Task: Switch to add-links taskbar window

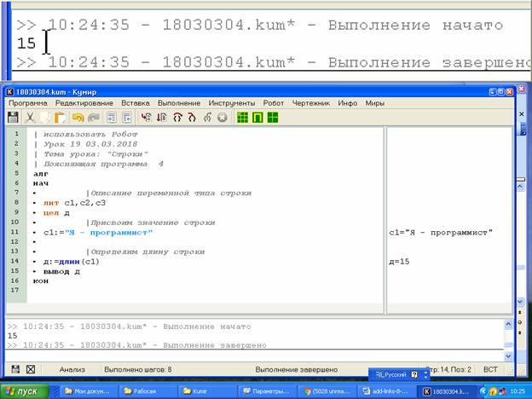Action: (x=385, y=391)
